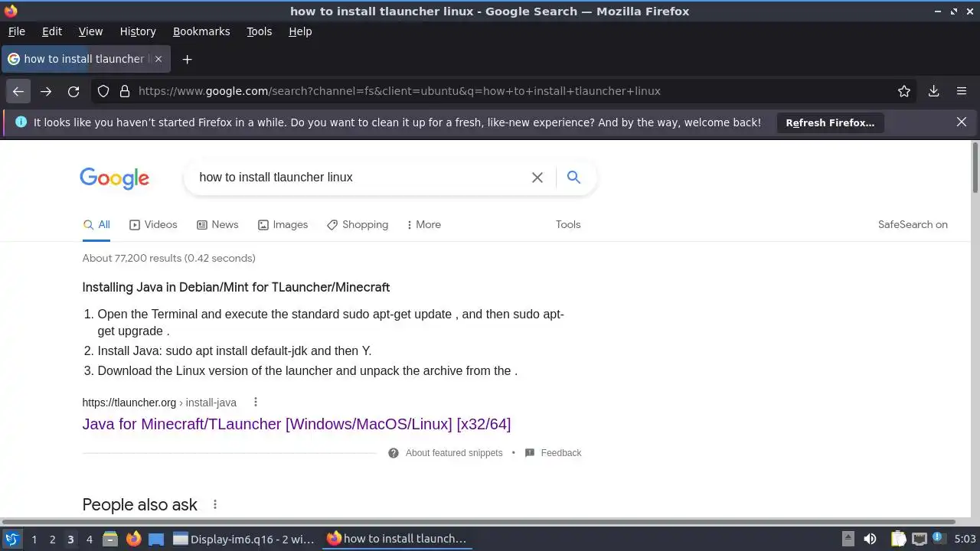Click the vertical page scrollbar
Screen dimensions: 980x551
tap(975, 168)
